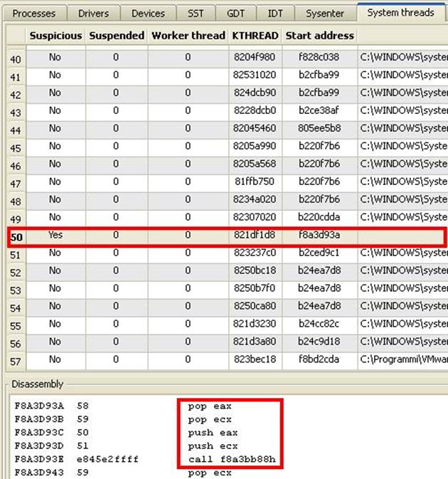Image resolution: width=448 pixels, height=479 pixels.
Task: Click KTHREAD value 8250bc18
Action: tap(255, 270)
